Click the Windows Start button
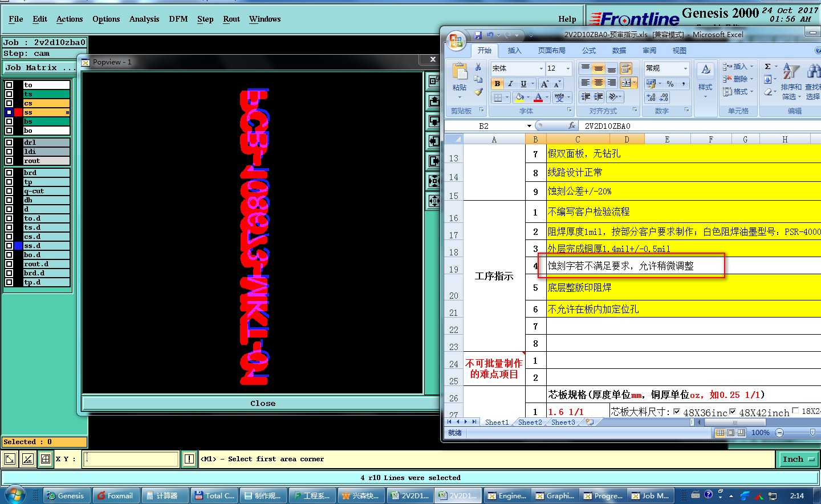 15,495
